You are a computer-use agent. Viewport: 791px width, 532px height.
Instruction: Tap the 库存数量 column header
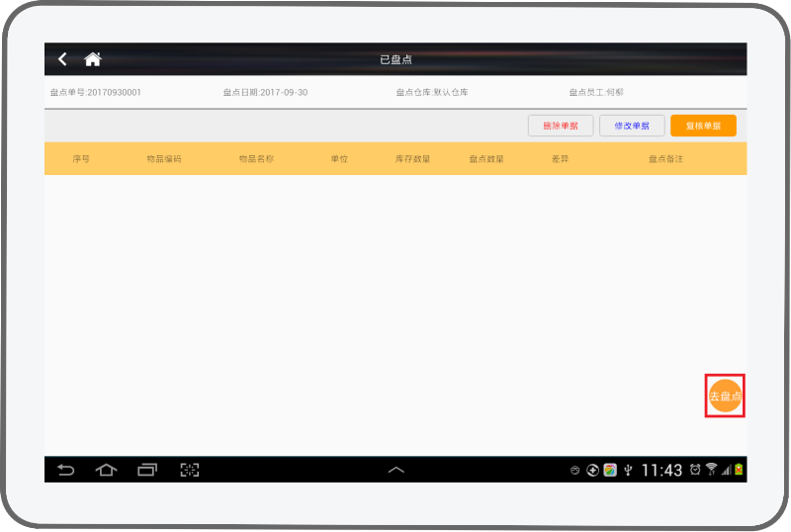tap(412, 159)
